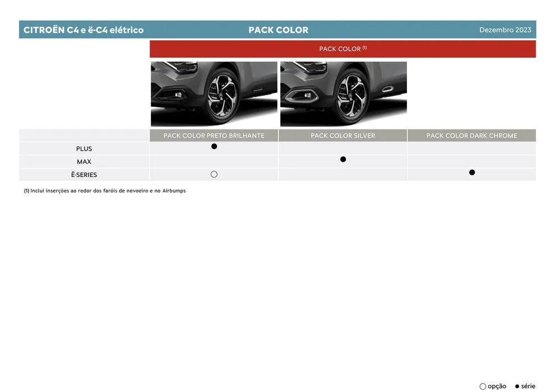Select the Pack Color Silver wheel image
Screen dimensions: 555x392
(343, 93)
